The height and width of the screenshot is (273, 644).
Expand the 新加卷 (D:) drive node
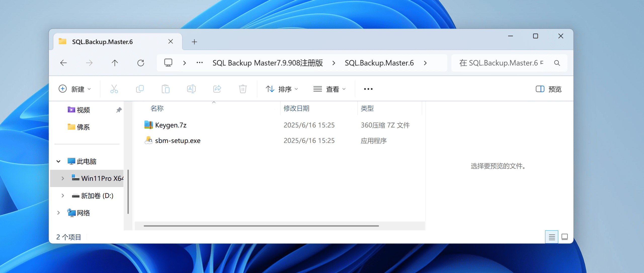click(63, 196)
